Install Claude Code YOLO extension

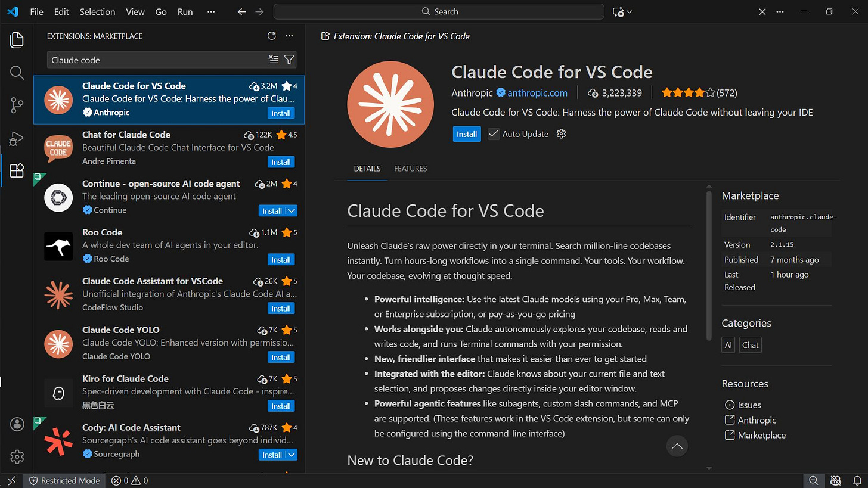tap(281, 358)
